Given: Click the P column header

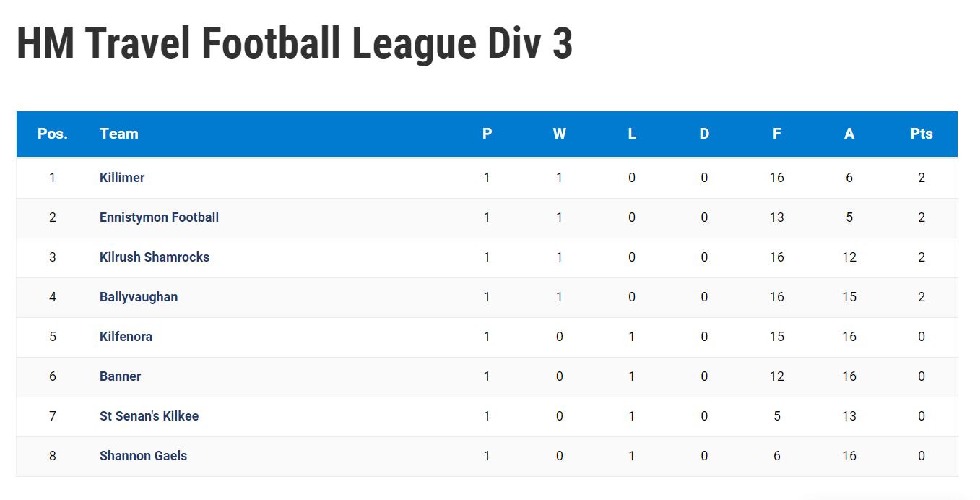Looking at the screenshot, I should [x=487, y=134].
